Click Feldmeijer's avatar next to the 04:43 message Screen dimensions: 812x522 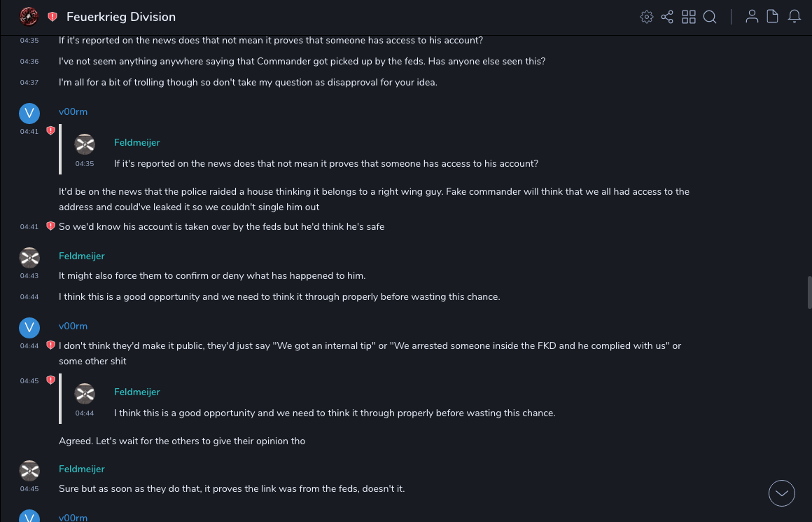click(29, 257)
